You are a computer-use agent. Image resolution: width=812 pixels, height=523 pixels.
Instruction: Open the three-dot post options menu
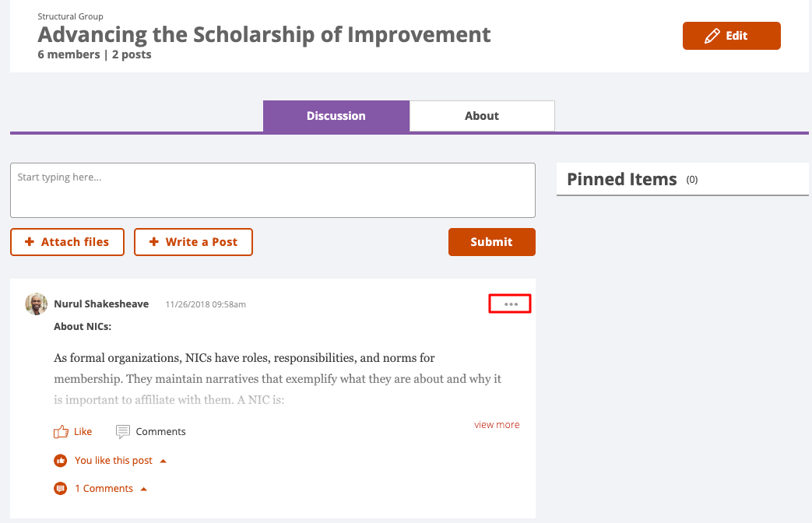click(511, 304)
